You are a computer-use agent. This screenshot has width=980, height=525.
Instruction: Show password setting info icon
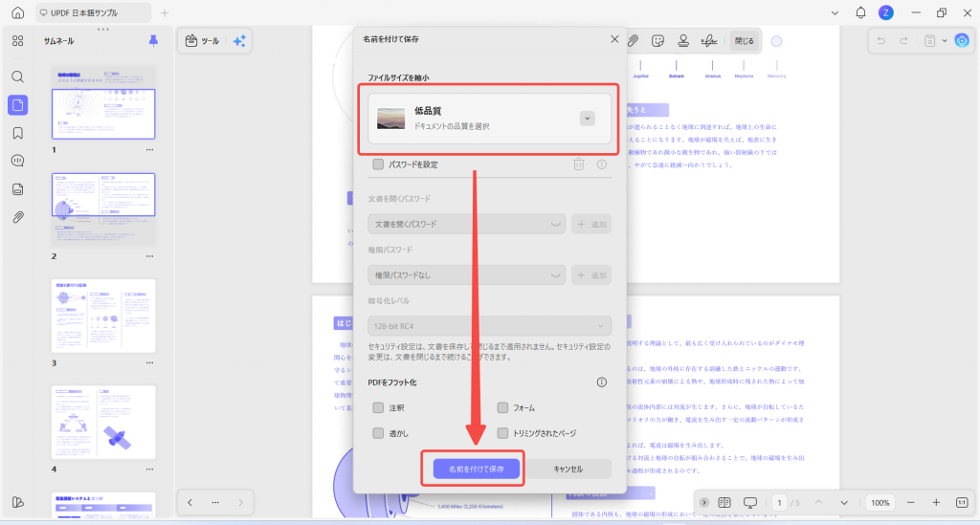tap(602, 164)
